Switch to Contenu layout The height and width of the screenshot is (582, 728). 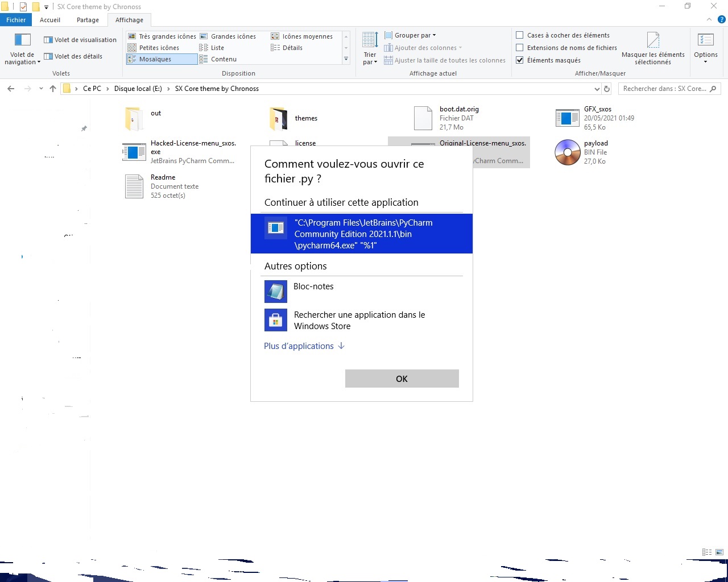218,59
